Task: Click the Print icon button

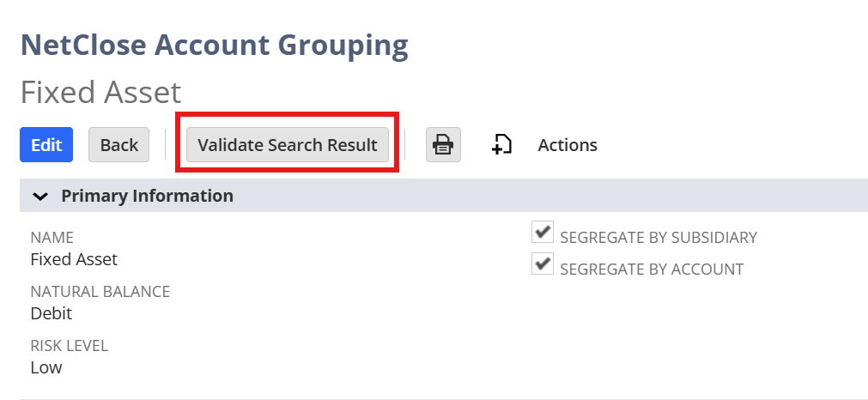Action: 443,145
